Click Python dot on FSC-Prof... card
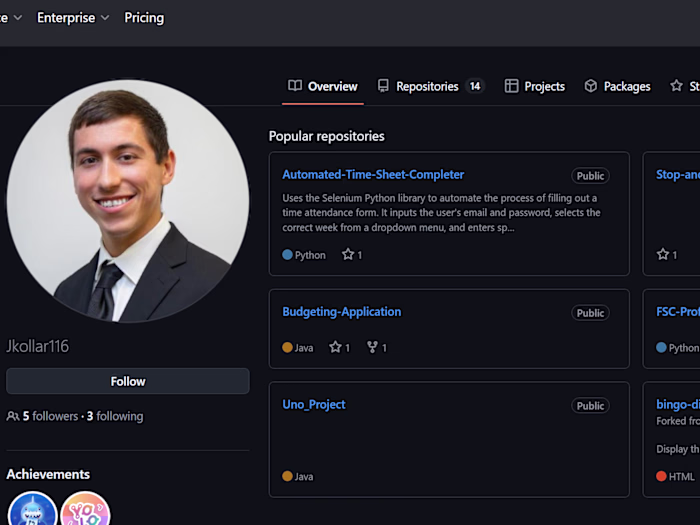 tap(661, 347)
